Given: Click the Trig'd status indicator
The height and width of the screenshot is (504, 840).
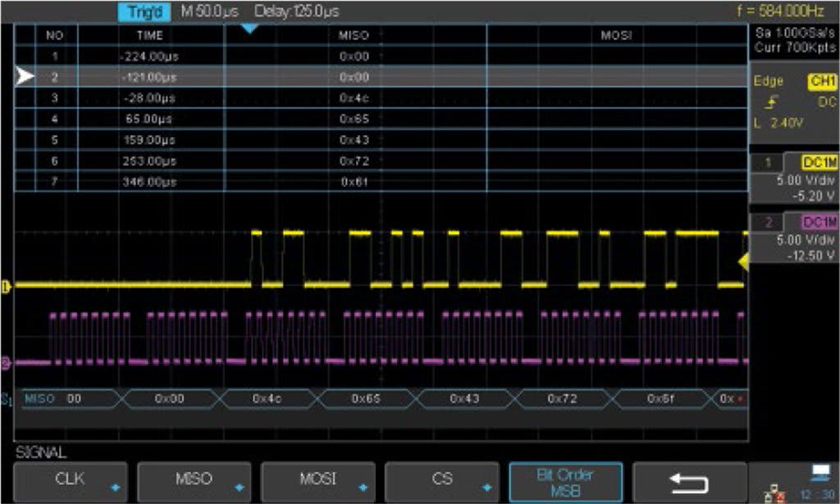Looking at the screenshot, I should (x=144, y=11).
